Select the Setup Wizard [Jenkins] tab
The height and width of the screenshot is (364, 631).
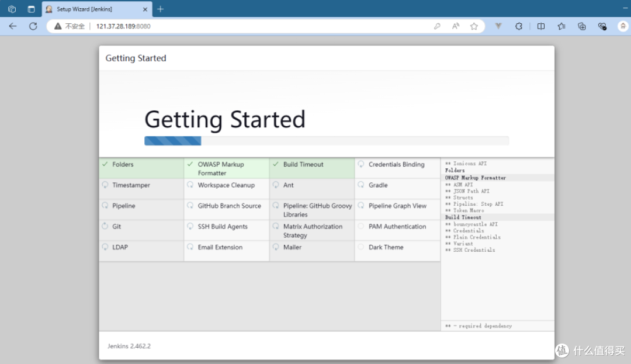click(97, 9)
